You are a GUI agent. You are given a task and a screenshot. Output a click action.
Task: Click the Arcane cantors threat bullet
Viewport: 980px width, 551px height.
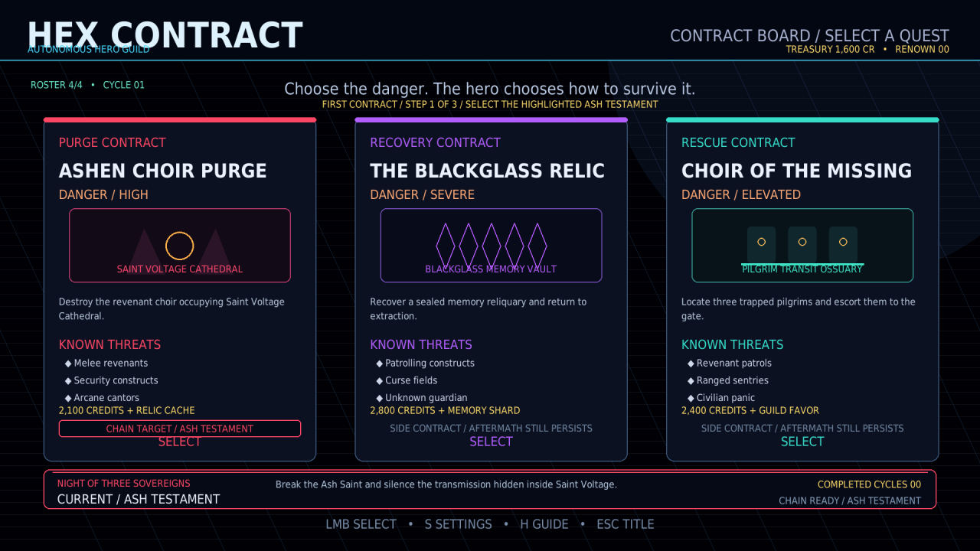click(x=102, y=397)
